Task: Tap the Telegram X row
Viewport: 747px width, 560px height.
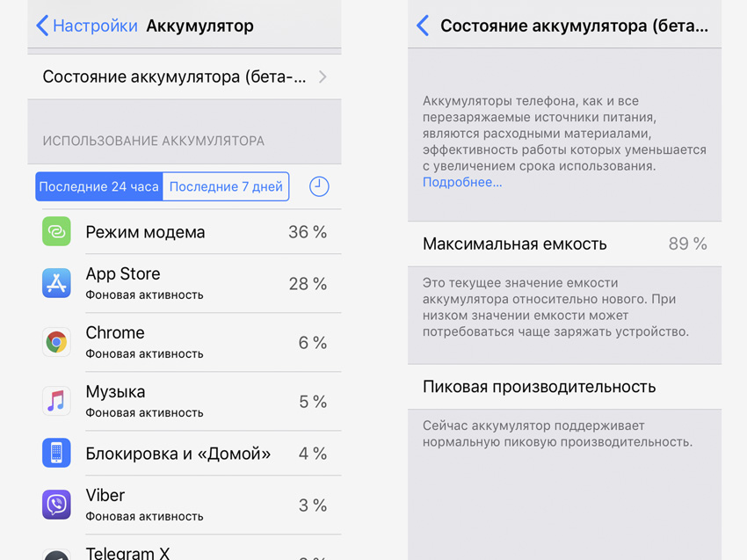Action: coord(127,553)
